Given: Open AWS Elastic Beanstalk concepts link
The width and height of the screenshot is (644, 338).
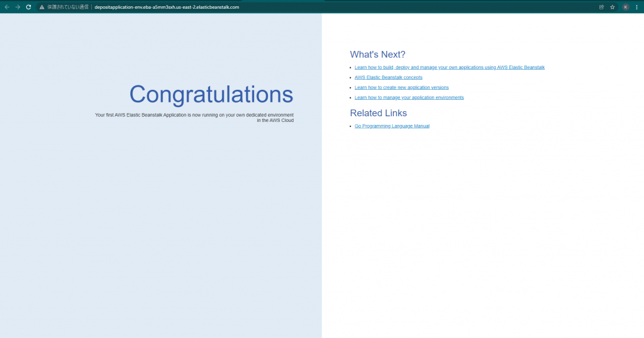Looking at the screenshot, I should tap(388, 77).
